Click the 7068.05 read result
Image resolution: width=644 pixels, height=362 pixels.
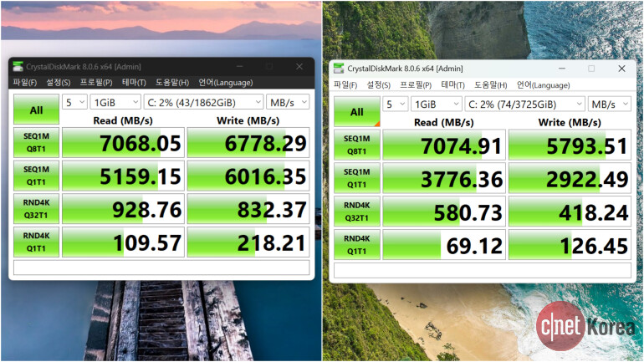[123, 142]
